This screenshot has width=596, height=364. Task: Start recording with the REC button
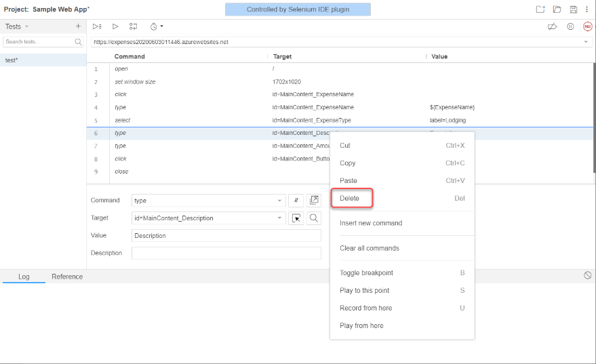[x=588, y=26]
